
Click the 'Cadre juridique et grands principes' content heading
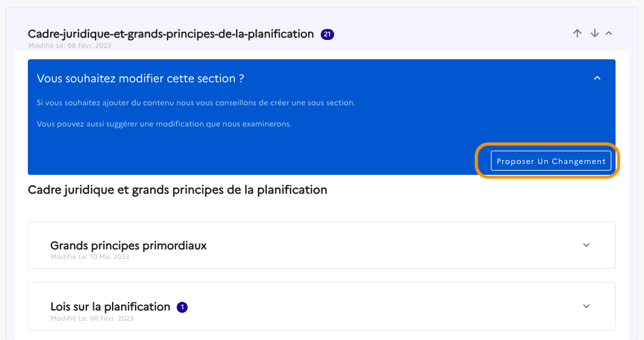177,190
